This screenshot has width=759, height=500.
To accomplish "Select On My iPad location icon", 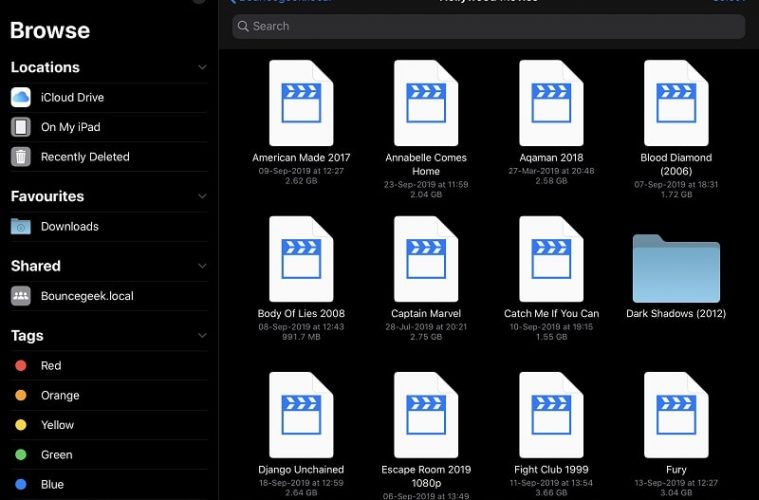I will point(21,127).
